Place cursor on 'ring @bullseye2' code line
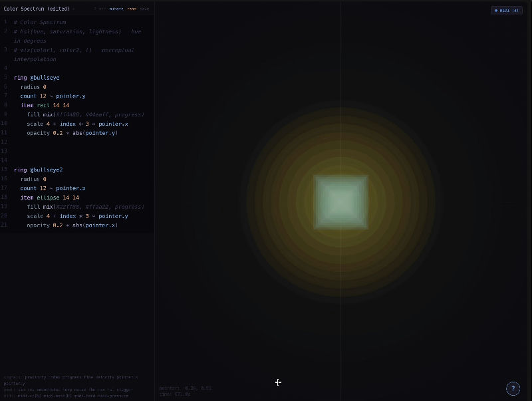This screenshot has width=532, height=401. coord(38,170)
